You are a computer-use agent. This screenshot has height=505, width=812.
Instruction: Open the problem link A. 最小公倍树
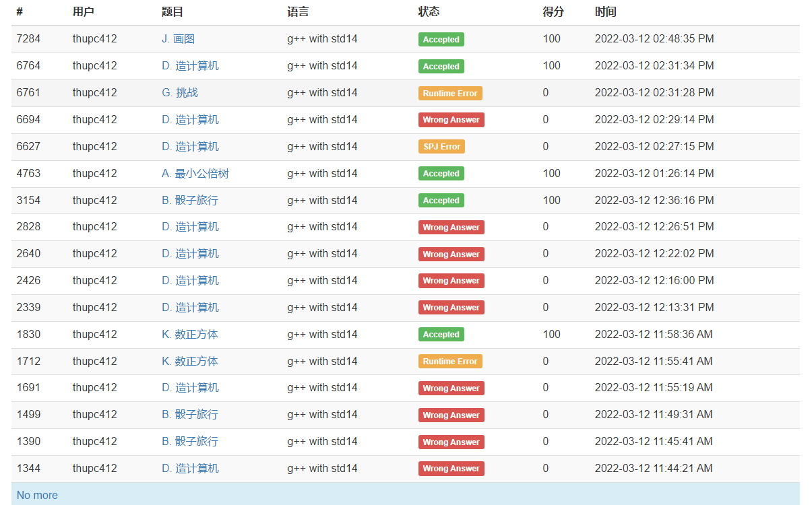pyautogui.click(x=195, y=174)
